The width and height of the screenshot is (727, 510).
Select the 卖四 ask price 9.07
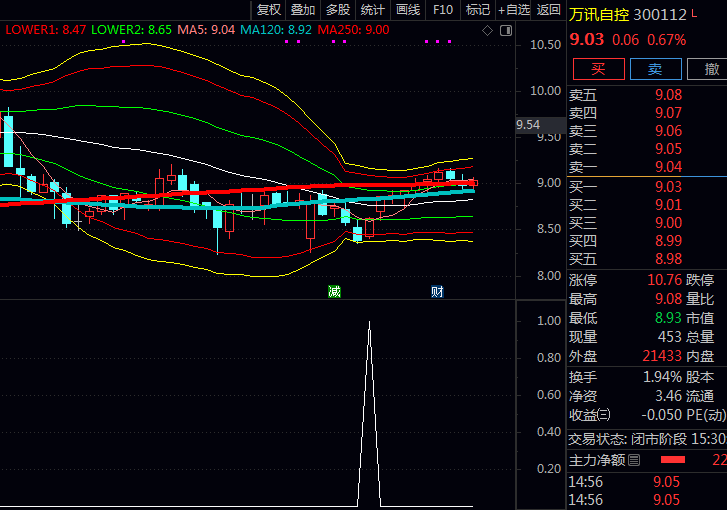pos(668,113)
